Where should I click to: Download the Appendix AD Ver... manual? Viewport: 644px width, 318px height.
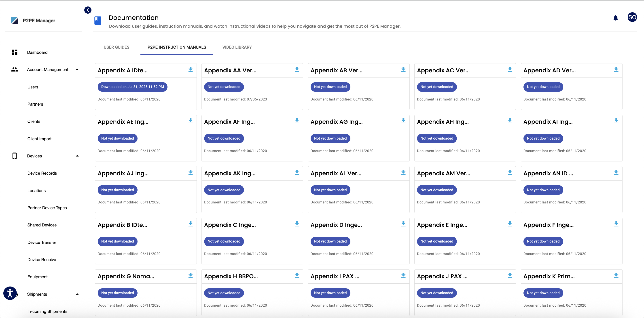point(616,69)
